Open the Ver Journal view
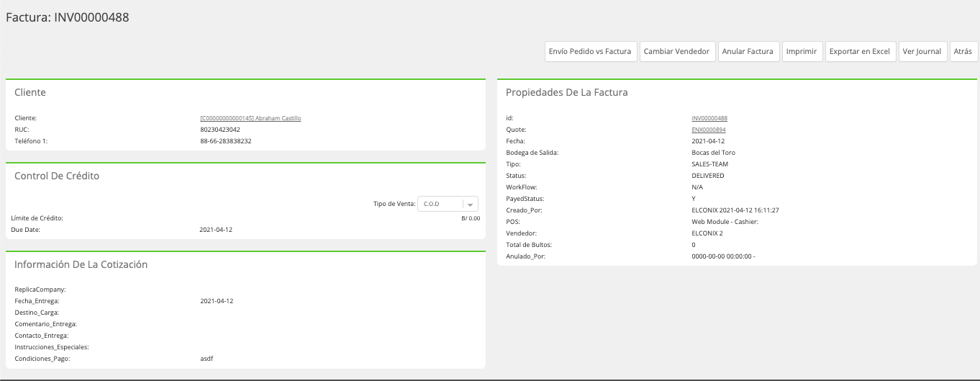The height and width of the screenshot is (381, 980). pos(923,51)
